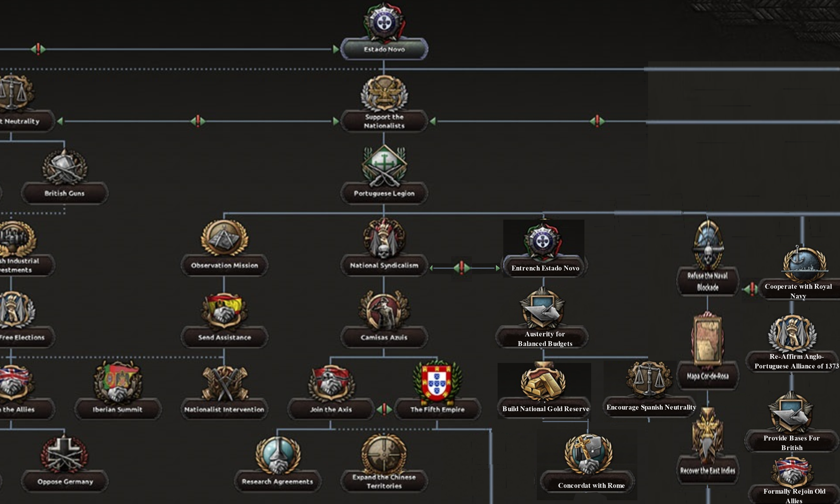Click the exclusivity marker between Join the Axis and Fifth Empire
This screenshot has height=504, width=840.
(384, 409)
